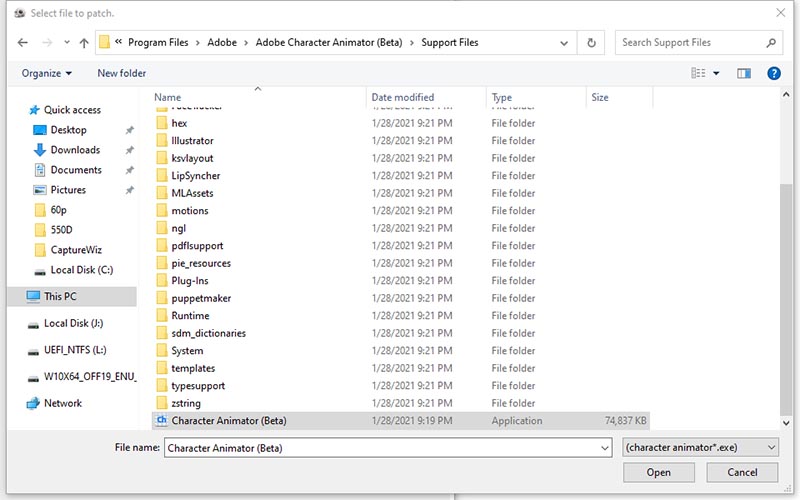The width and height of the screenshot is (800, 500).
Task: Select the templates folder icon
Action: 162,368
